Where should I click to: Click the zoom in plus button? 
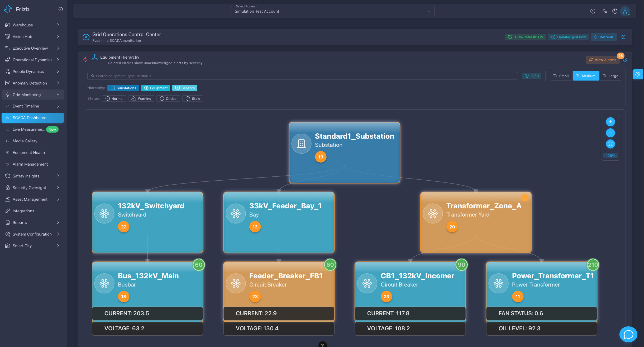610,122
